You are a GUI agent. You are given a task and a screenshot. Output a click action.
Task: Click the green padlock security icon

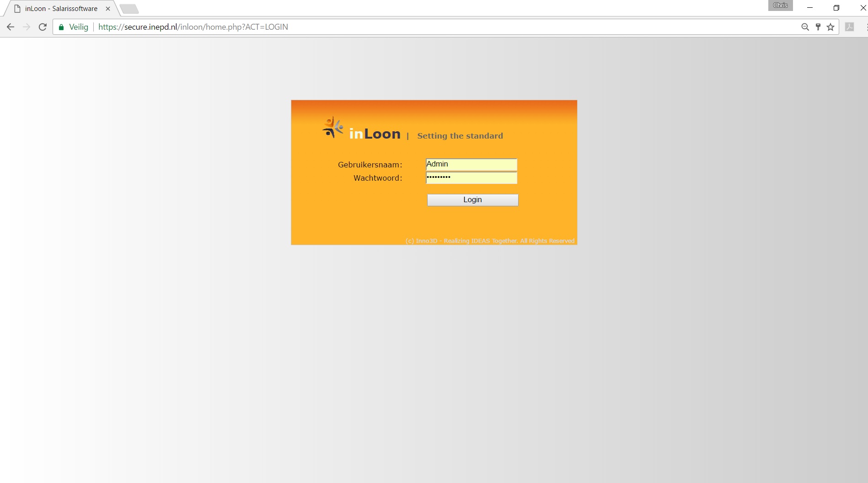(x=61, y=27)
